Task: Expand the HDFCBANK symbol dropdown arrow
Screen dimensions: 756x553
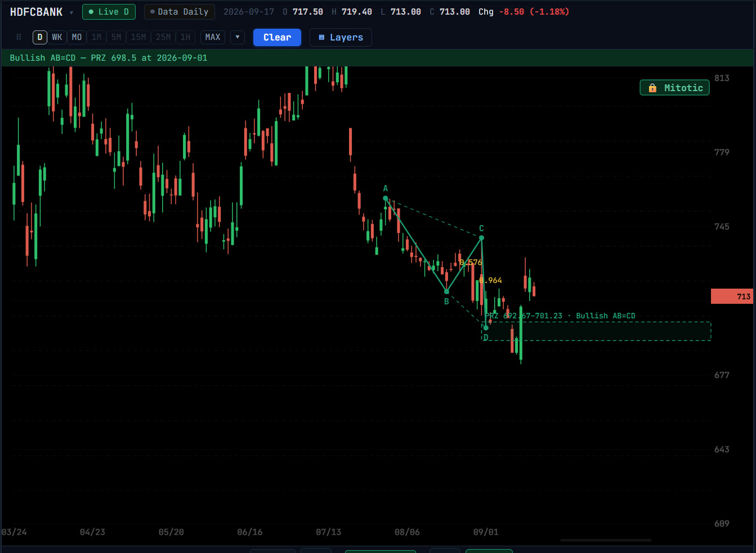Action: coord(71,12)
